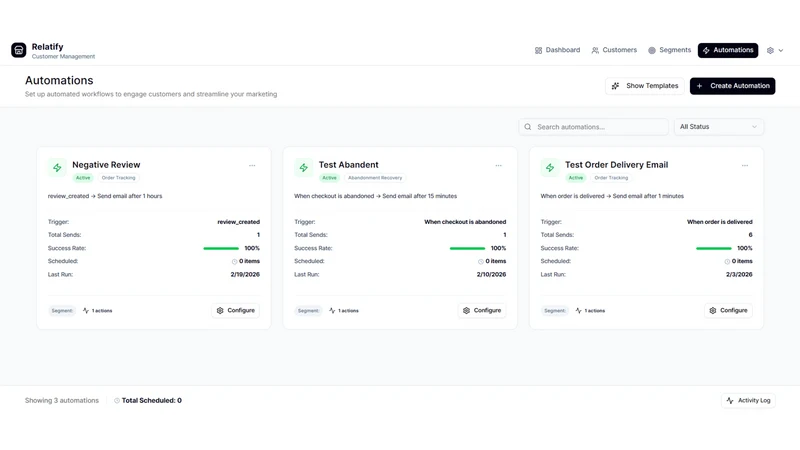Image resolution: width=800 pixels, height=450 pixels.
Task: Click the review_created trigger value
Action: (x=239, y=222)
